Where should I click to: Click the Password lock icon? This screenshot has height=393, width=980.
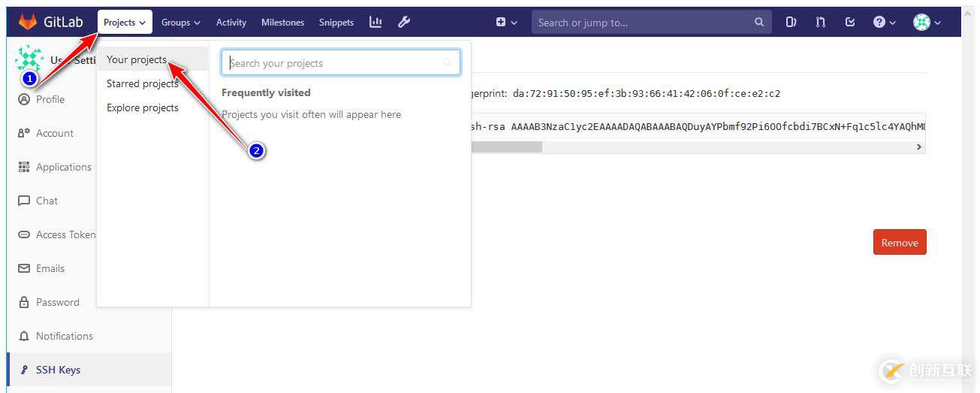[x=24, y=302]
